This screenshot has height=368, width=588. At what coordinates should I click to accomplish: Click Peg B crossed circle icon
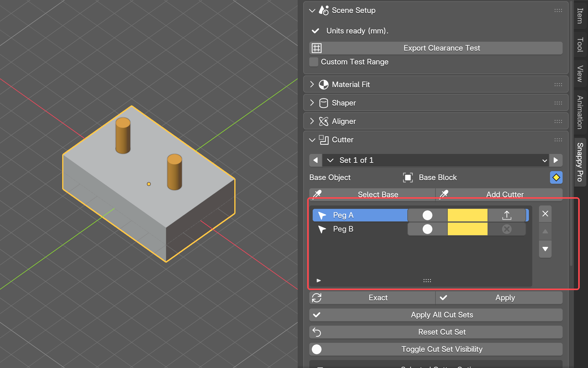coord(507,229)
